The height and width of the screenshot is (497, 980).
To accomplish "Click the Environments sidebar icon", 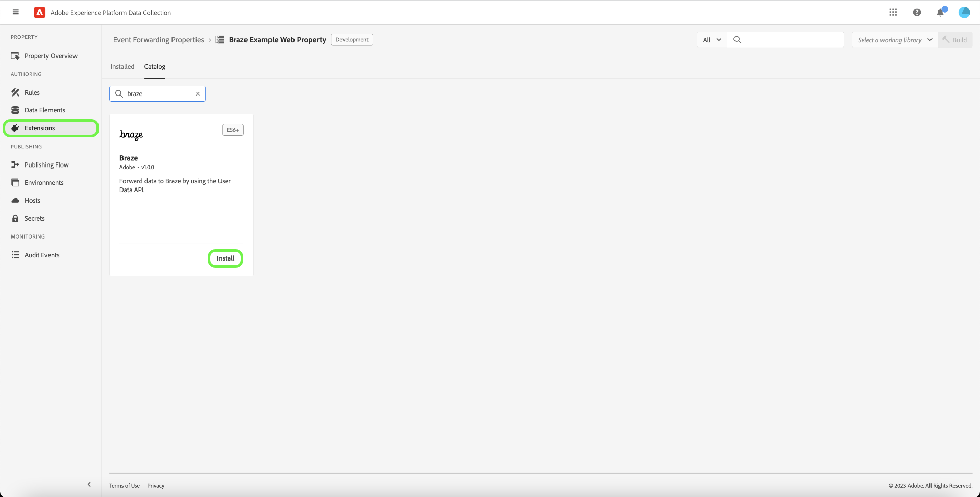I will coord(15,183).
